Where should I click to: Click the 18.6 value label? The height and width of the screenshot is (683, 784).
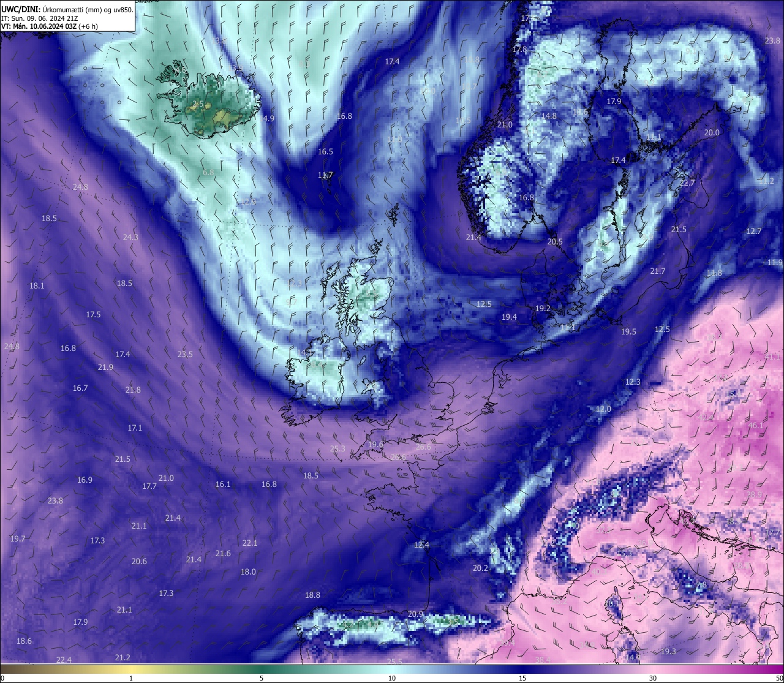tap(24, 641)
